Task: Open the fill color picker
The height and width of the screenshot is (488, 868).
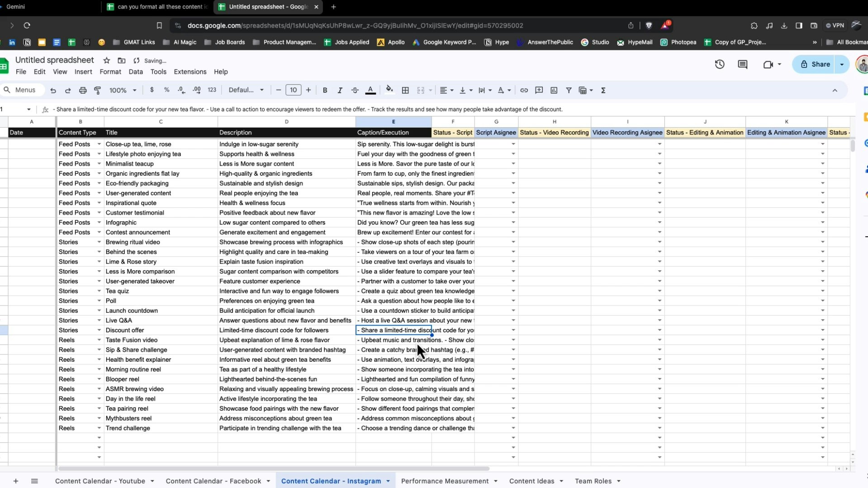Action: 389,90
